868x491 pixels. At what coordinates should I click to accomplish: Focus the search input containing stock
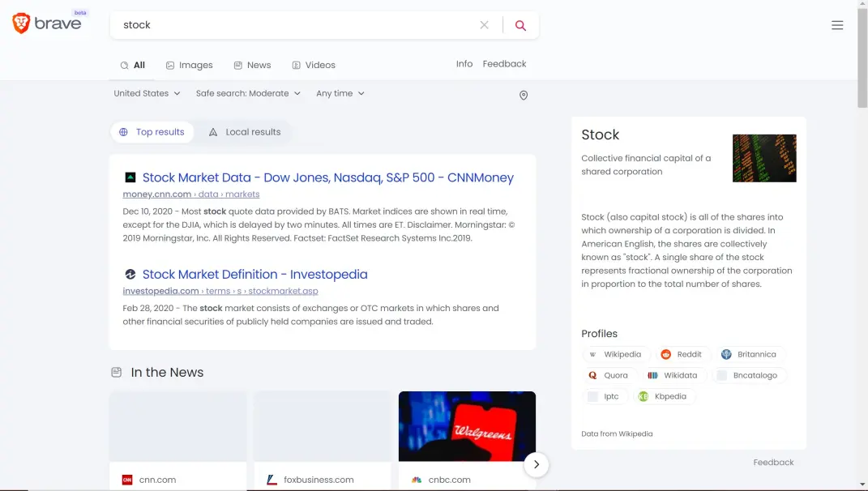click(293, 25)
